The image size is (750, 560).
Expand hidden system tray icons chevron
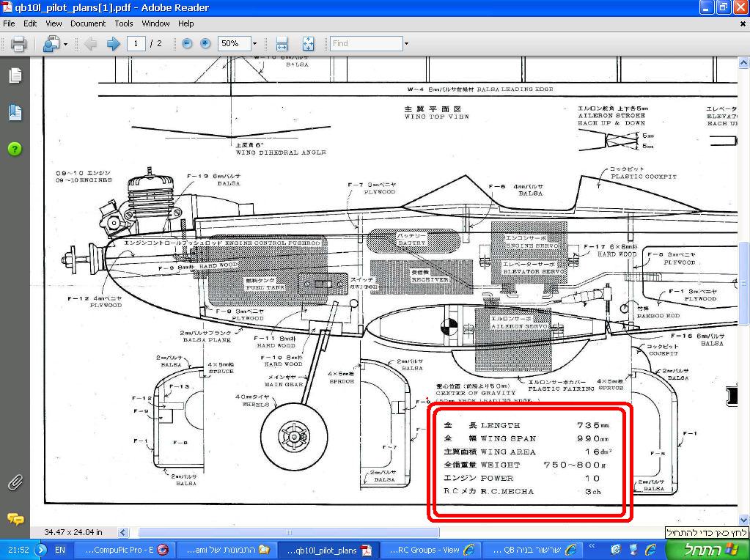click(592, 547)
